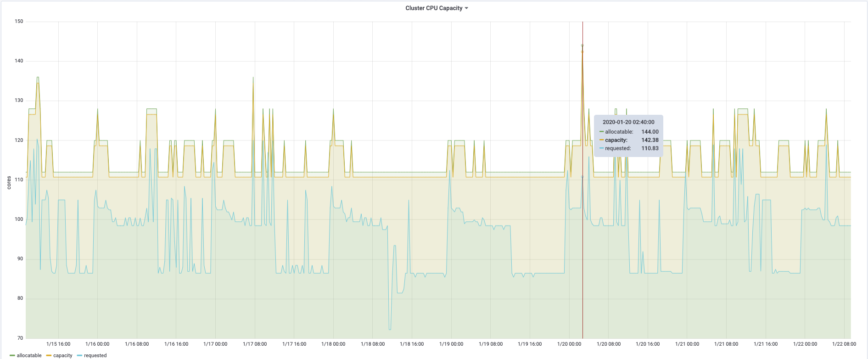
Task: Click the caret arrow beside the panel title
Action: coord(466,8)
